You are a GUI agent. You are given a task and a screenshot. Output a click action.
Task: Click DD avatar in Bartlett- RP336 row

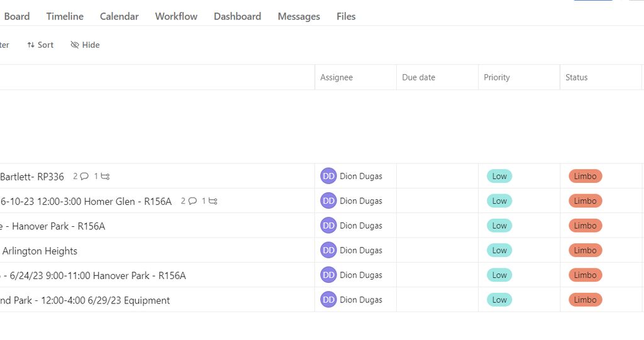pos(328,176)
